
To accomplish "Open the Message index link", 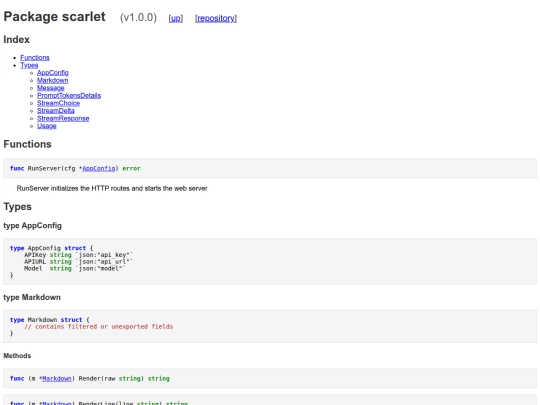I will 51,88.
